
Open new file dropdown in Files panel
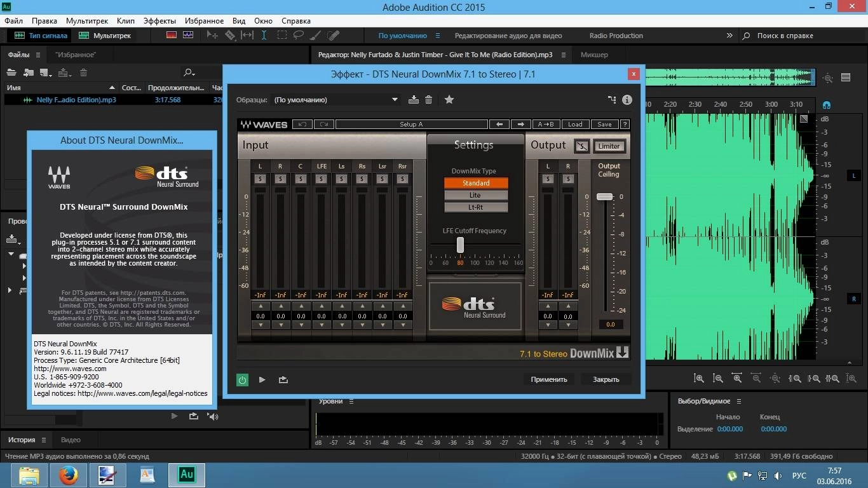(46, 73)
